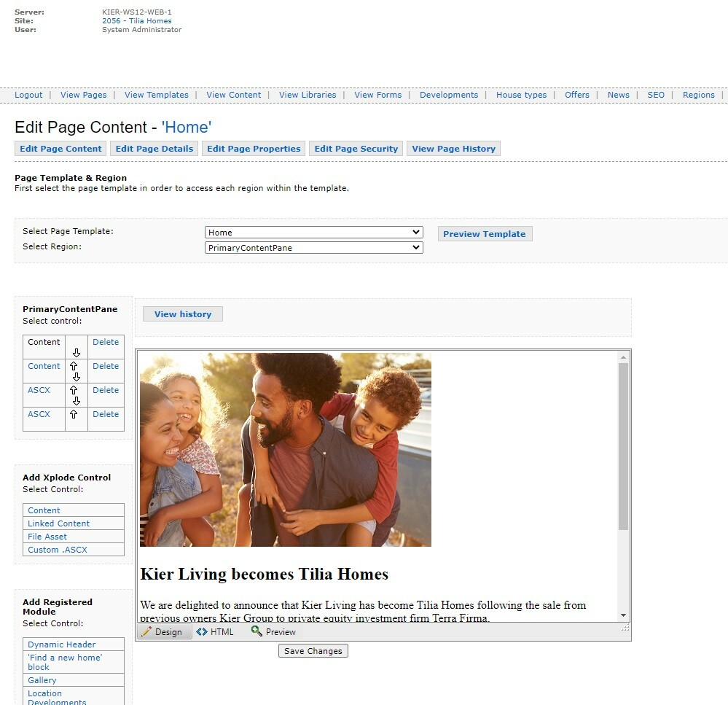
Task: Select the second Content control link
Action: coord(44,366)
